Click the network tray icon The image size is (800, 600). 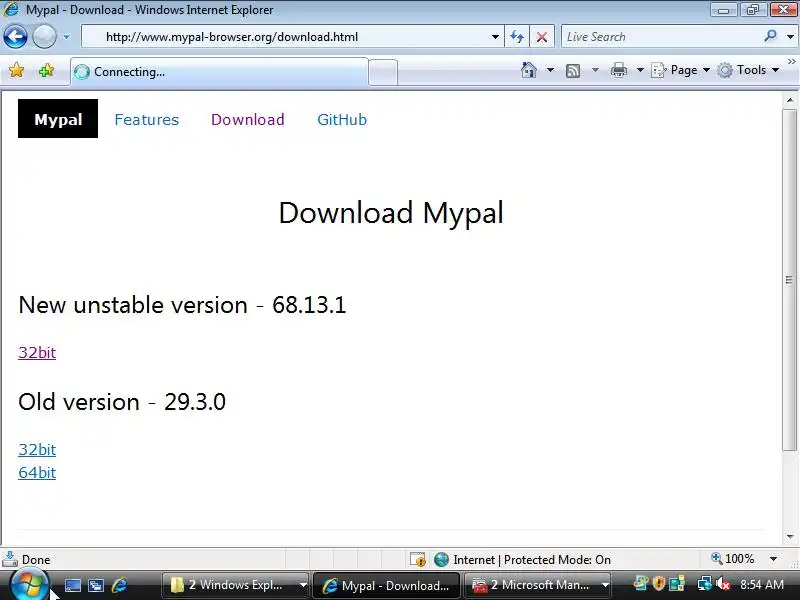point(705,583)
